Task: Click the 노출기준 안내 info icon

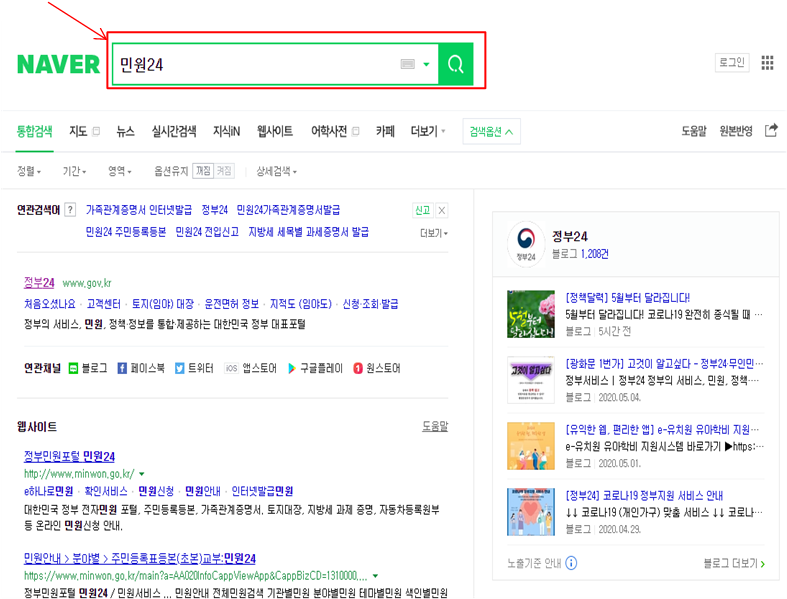Action: point(571,563)
